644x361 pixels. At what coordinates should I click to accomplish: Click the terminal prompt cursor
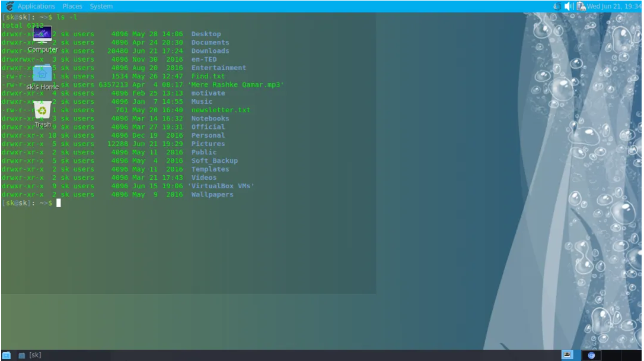point(58,203)
